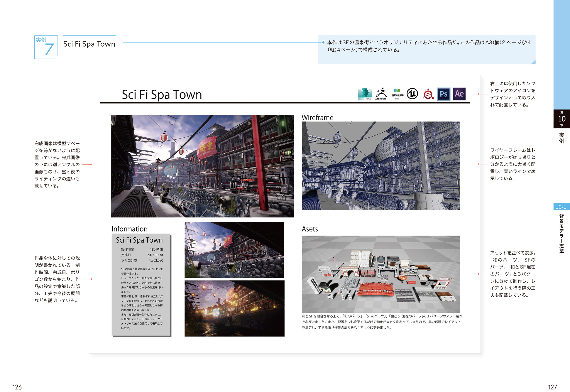Click the black chapter 10 side tab

click(x=562, y=119)
